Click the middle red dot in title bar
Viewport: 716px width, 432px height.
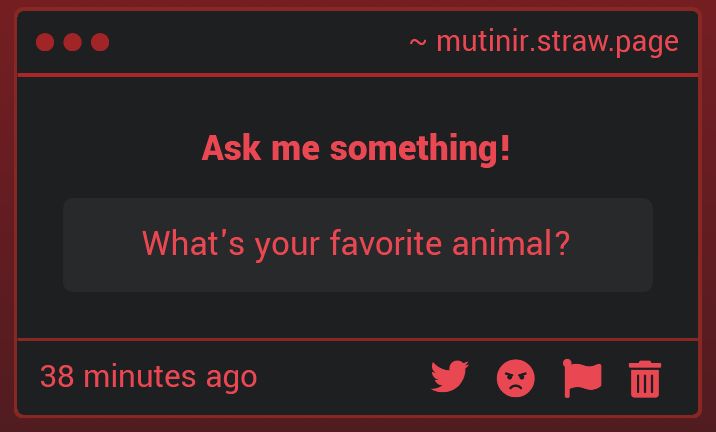tap(72, 42)
